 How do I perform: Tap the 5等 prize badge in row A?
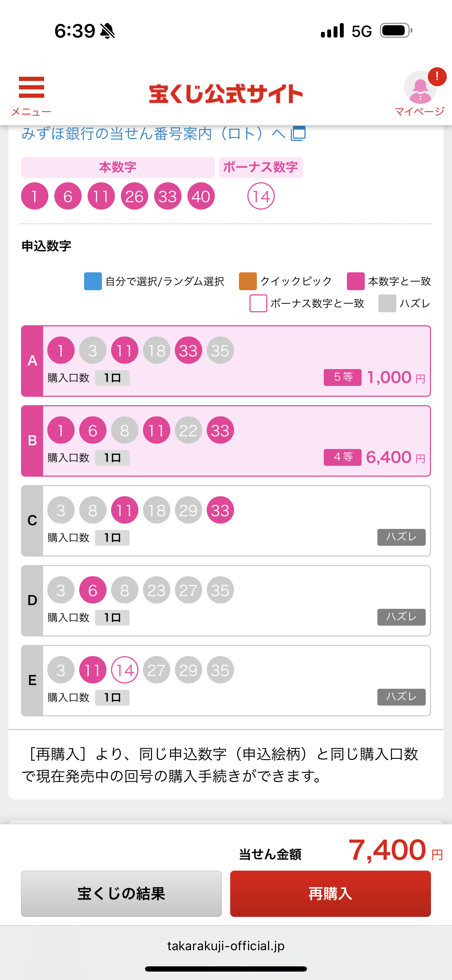[x=342, y=377]
